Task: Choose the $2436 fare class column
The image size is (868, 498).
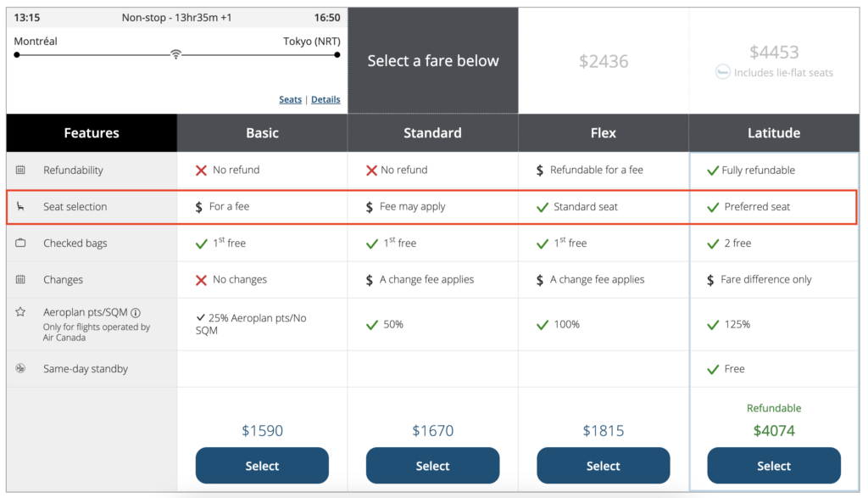Action: [603, 61]
